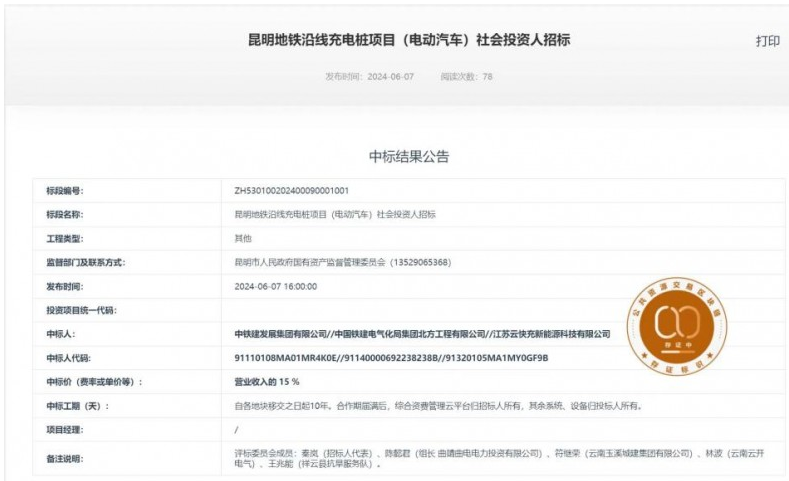Click the 打印 print button

(767, 41)
